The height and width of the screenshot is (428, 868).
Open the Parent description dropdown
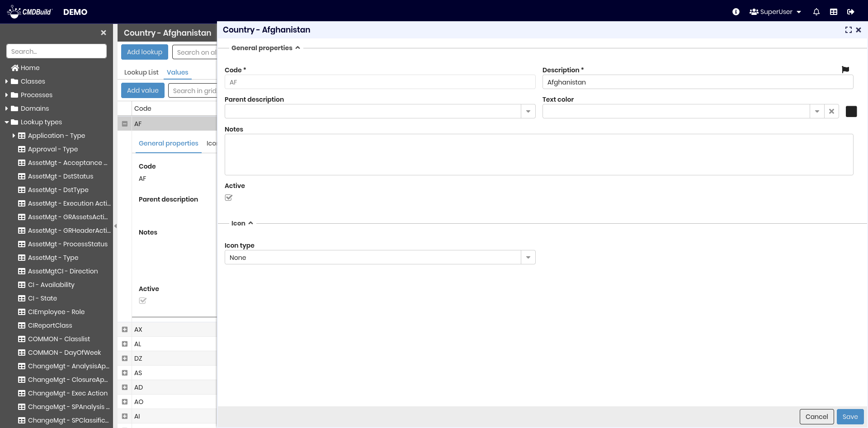(x=528, y=111)
